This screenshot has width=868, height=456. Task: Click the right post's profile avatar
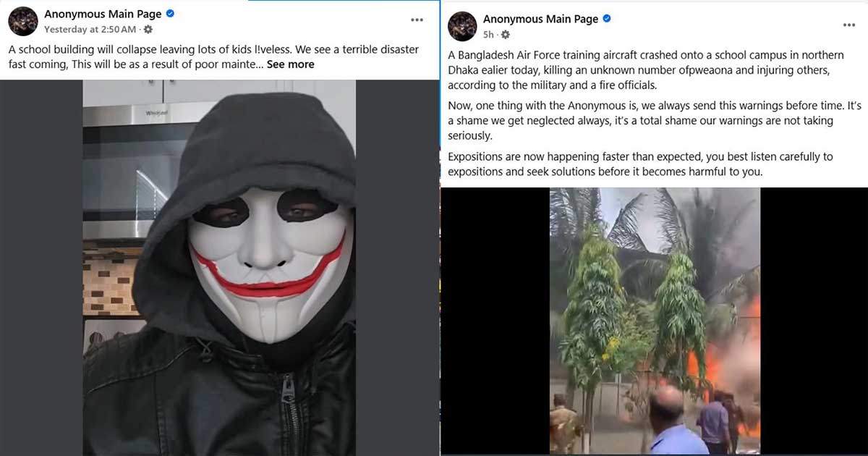point(462,27)
